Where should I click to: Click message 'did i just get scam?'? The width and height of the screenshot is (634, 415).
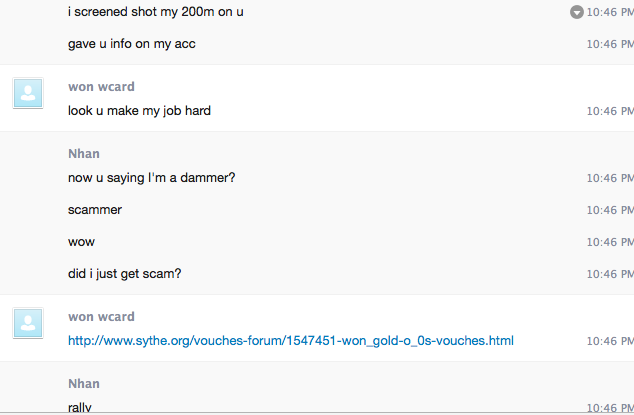click(124, 274)
